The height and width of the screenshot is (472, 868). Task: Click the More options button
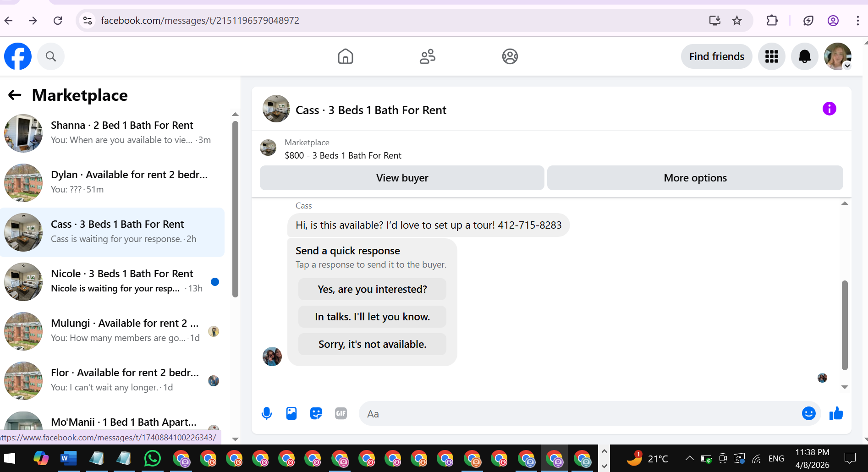(x=695, y=178)
